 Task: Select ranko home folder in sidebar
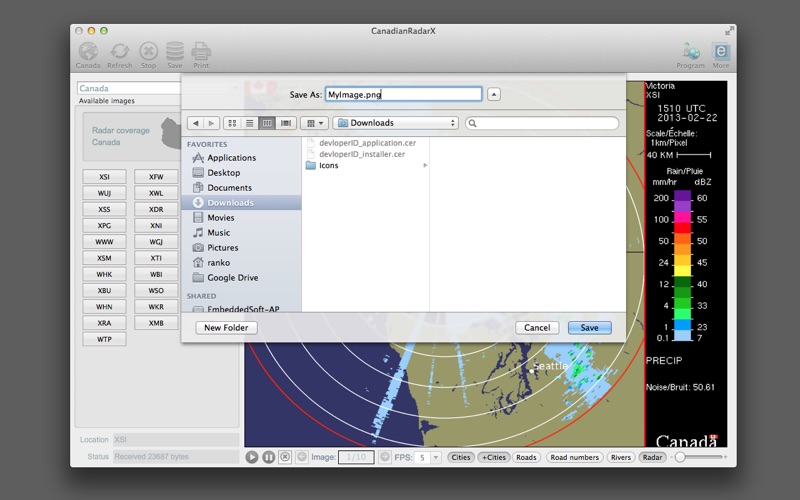point(241,263)
